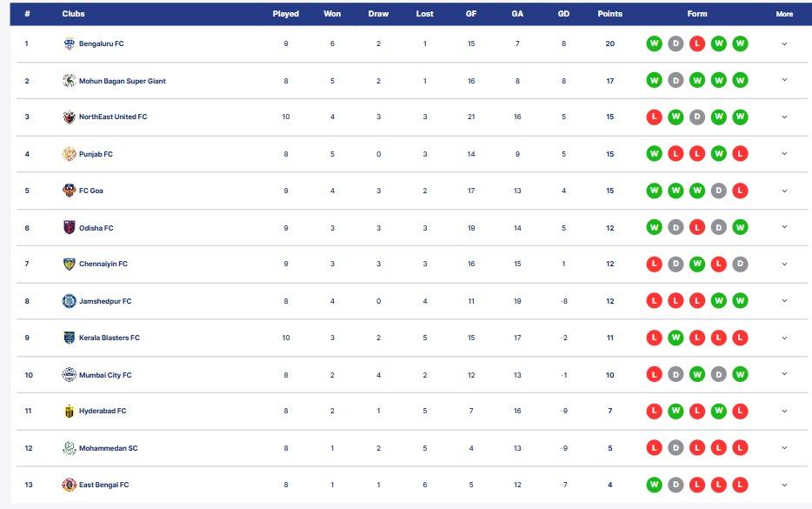
Task: Click the NorthEast United FC crest icon
Action: click(x=69, y=117)
